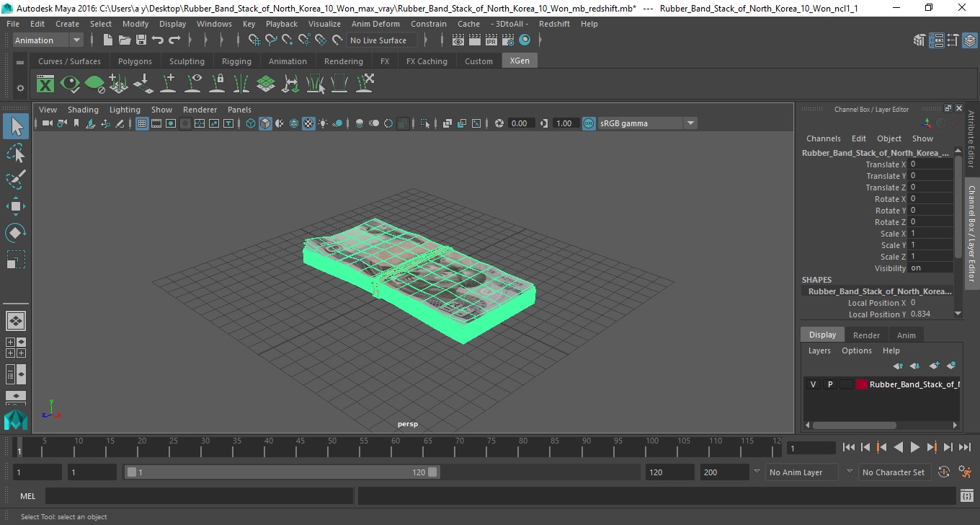Open the Attribute Editor side tab
Screen dimensions: 980x525
point(971,139)
